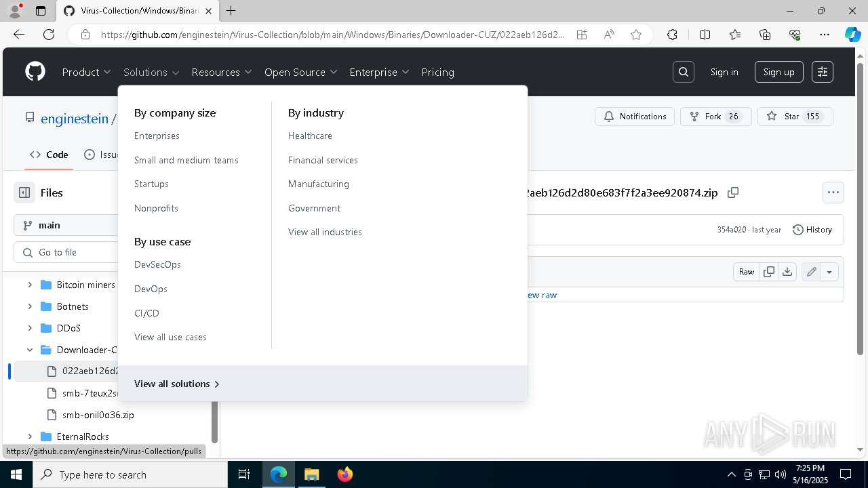868x488 pixels.
Task: Copy file path icon next to zip filename
Action: pos(733,192)
